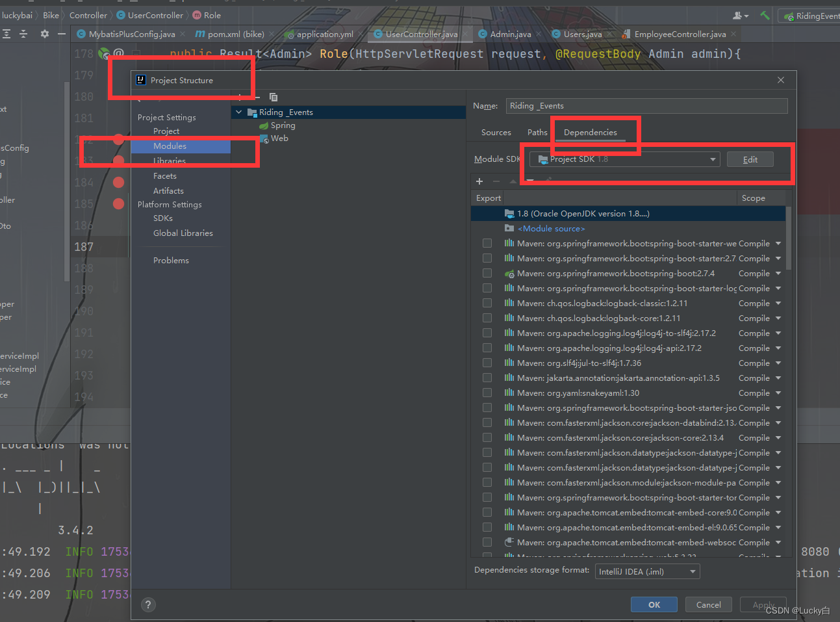
Task: Open the Admin.java editor tab
Action: (x=511, y=34)
